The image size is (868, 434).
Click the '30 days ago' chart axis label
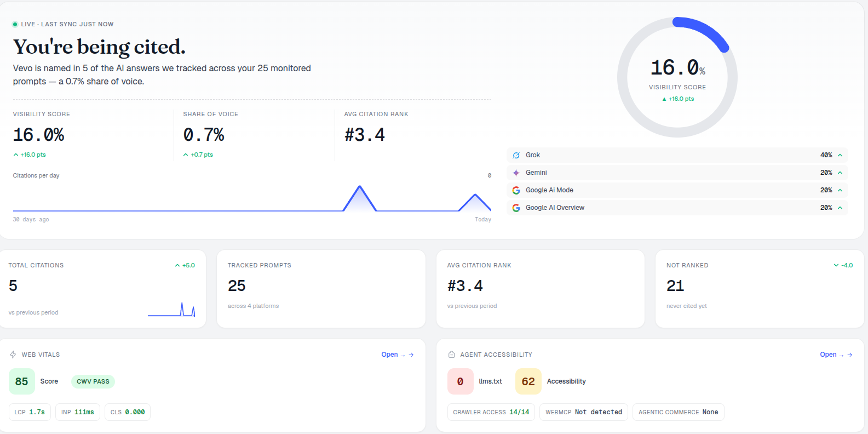click(31, 220)
